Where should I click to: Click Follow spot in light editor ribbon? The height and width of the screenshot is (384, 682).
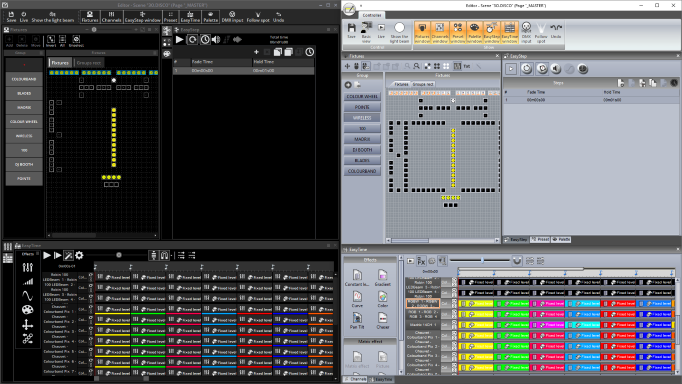point(541,33)
